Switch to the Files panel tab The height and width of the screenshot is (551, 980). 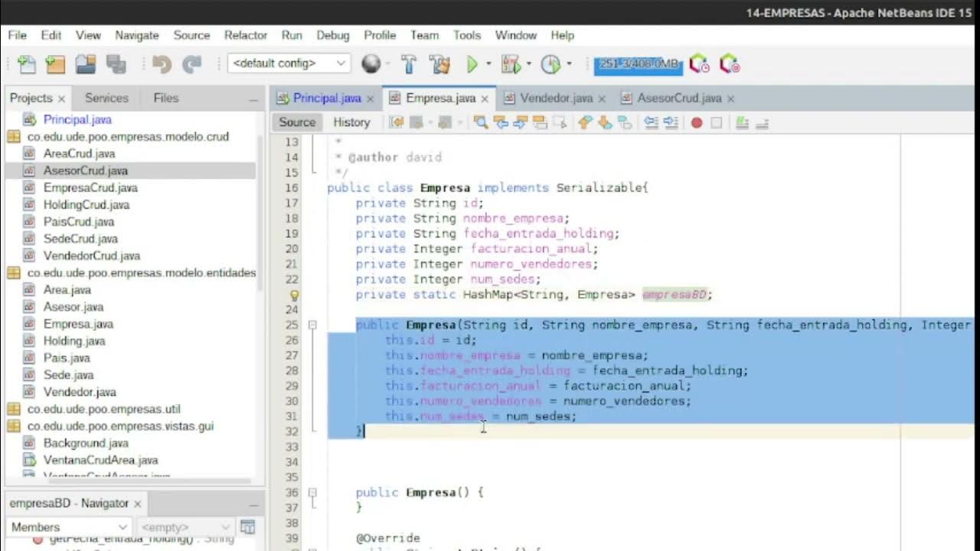coord(165,98)
